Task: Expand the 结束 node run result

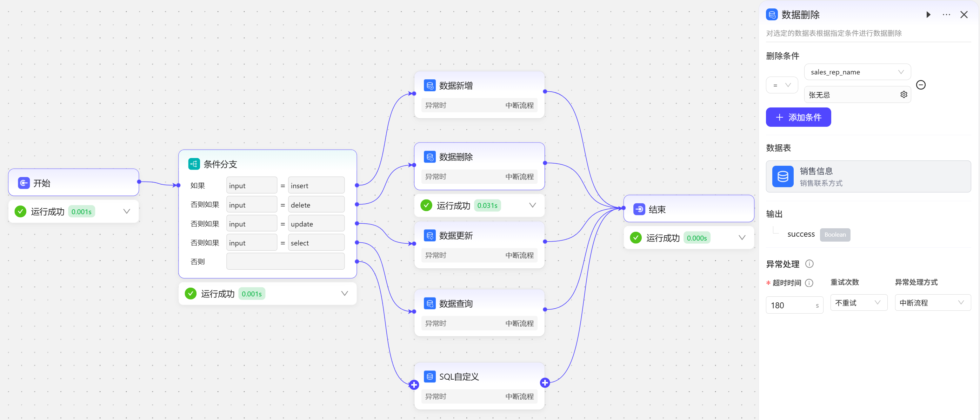Action: click(x=741, y=238)
